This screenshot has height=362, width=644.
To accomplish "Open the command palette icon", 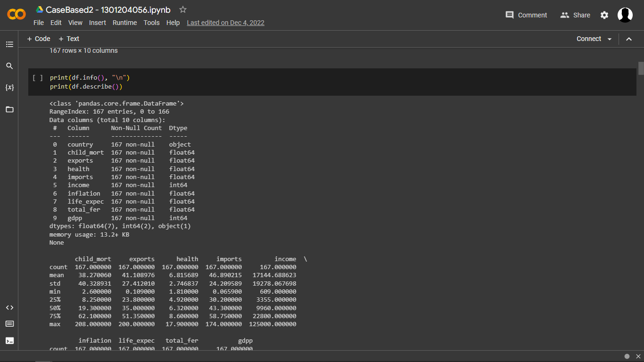I will click(x=9, y=324).
